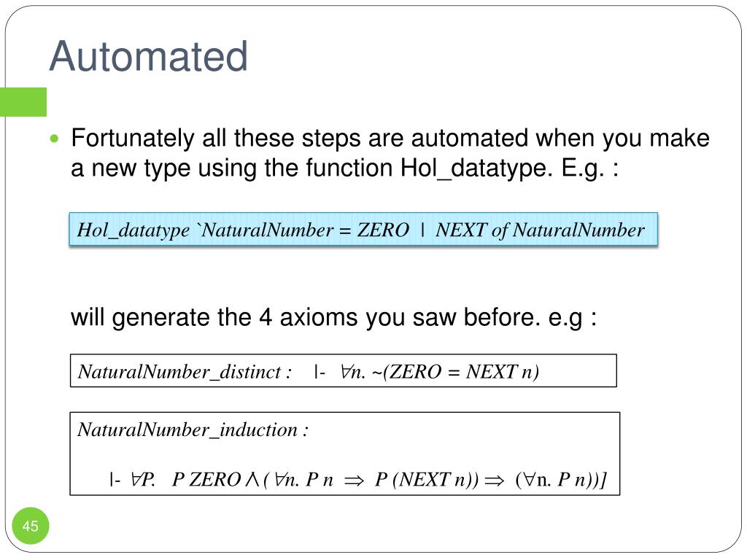Click the NaturalNumber_distinct label text
747x560 pixels.
pyautogui.click(x=185, y=372)
